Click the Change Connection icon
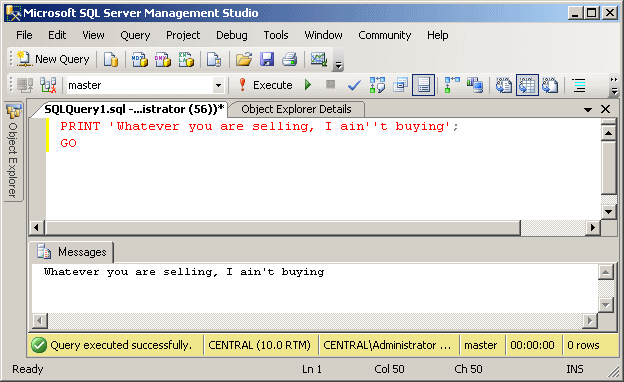This screenshot has height=382, width=624. [48, 85]
